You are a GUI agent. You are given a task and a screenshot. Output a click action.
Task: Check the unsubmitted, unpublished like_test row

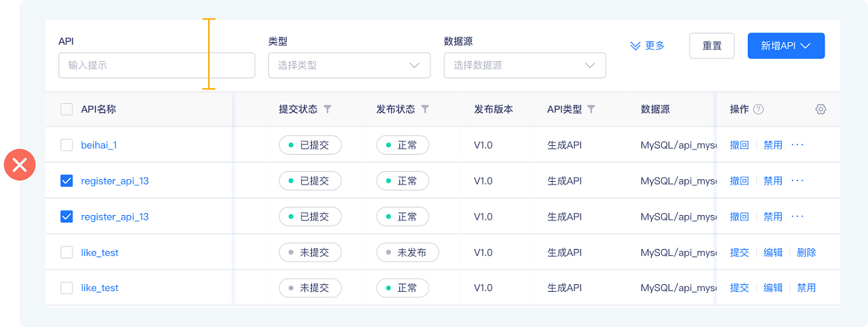tap(66, 252)
